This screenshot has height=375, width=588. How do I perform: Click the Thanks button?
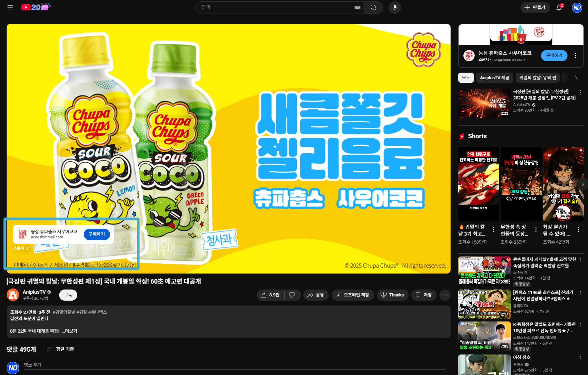[392, 295]
